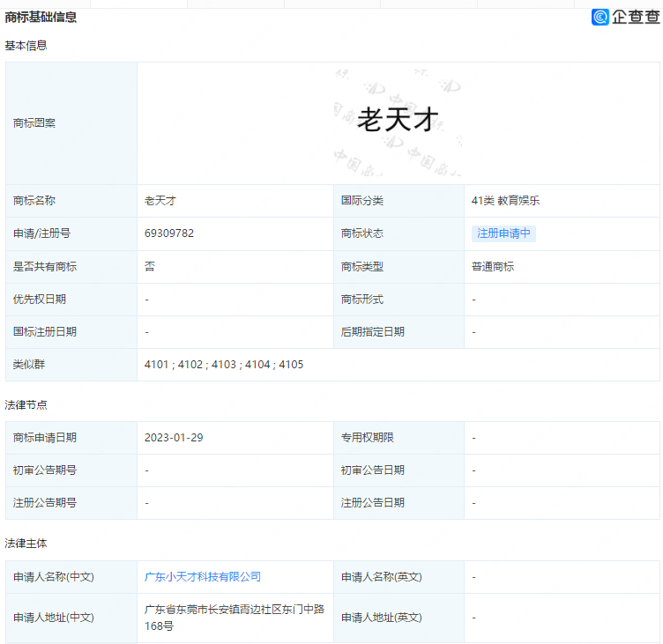Click the 商标基础信息 heading
The height and width of the screenshot is (644, 663).
click(41, 17)
